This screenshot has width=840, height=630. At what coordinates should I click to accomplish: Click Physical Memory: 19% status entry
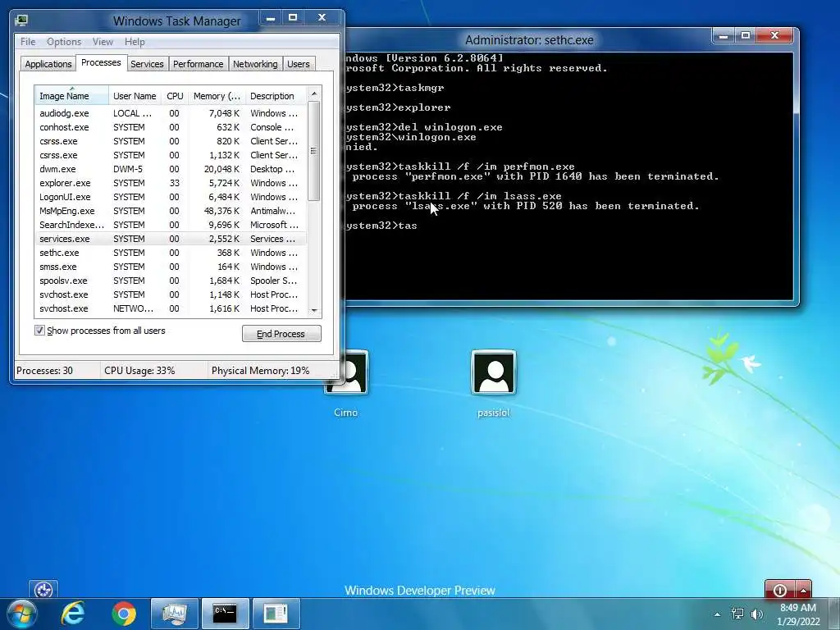point(260,371)
